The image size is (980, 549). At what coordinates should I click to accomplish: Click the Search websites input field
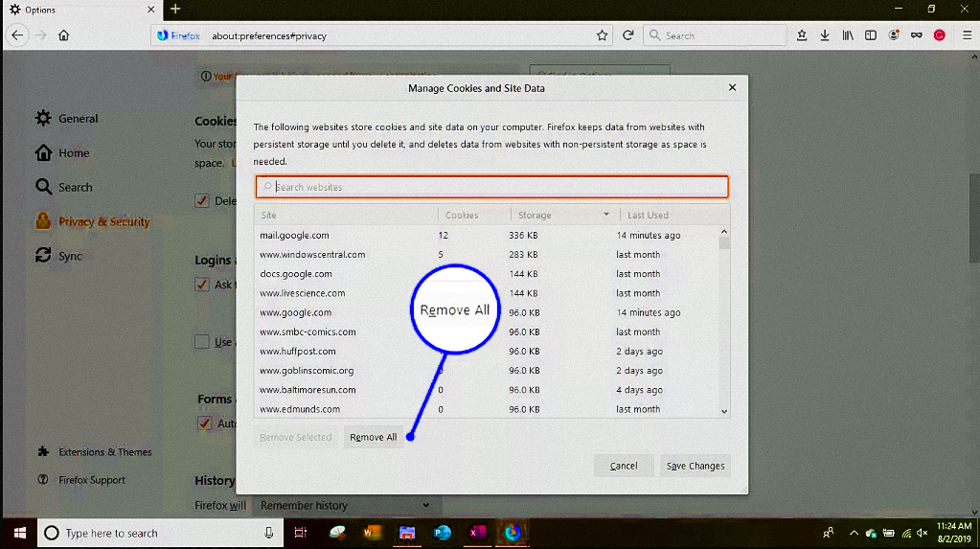click(492, 187)
